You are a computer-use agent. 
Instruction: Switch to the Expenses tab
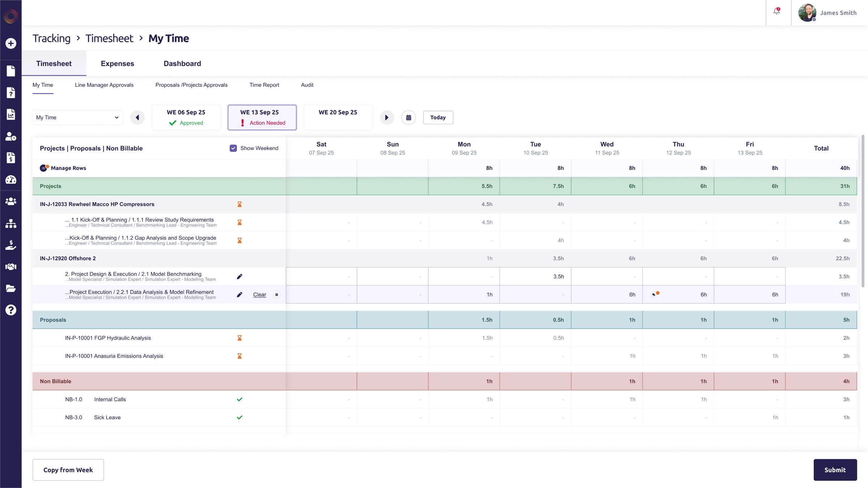tap(117, 63)
